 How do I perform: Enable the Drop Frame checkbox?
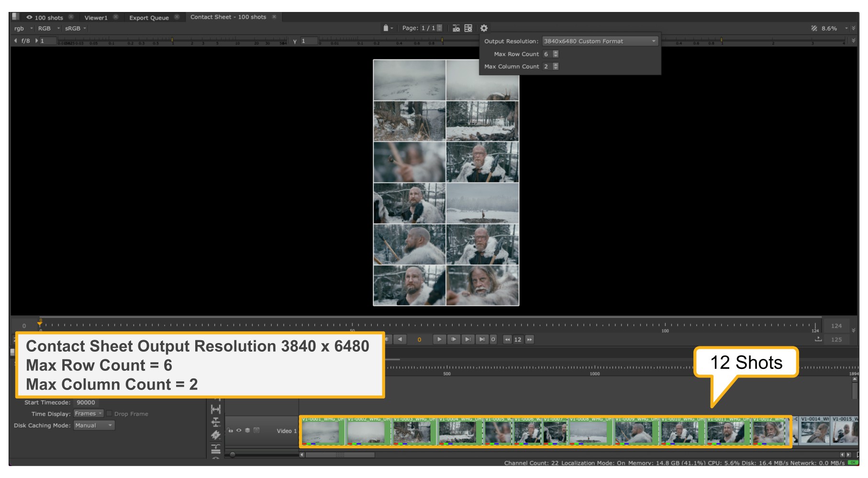[109, 414]
